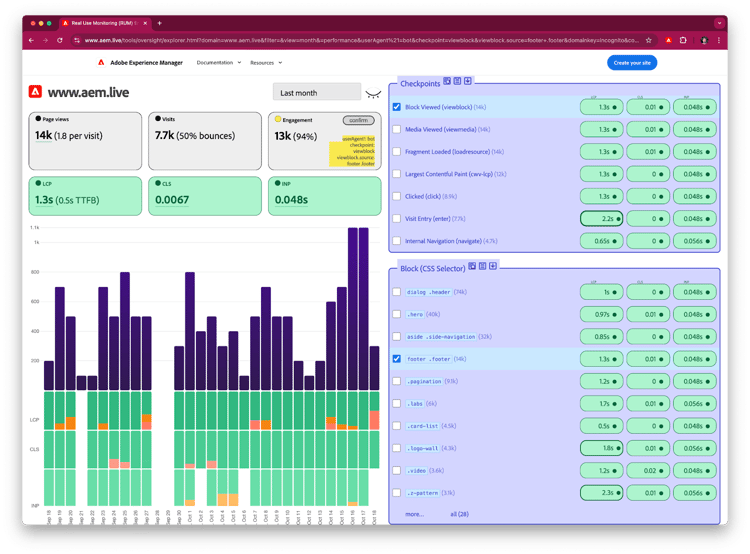The height and width of the screenshot is (554, 750).
Task: Click the 2.3s LCP value for .z-pattern
Action: [x=601, y=492]
